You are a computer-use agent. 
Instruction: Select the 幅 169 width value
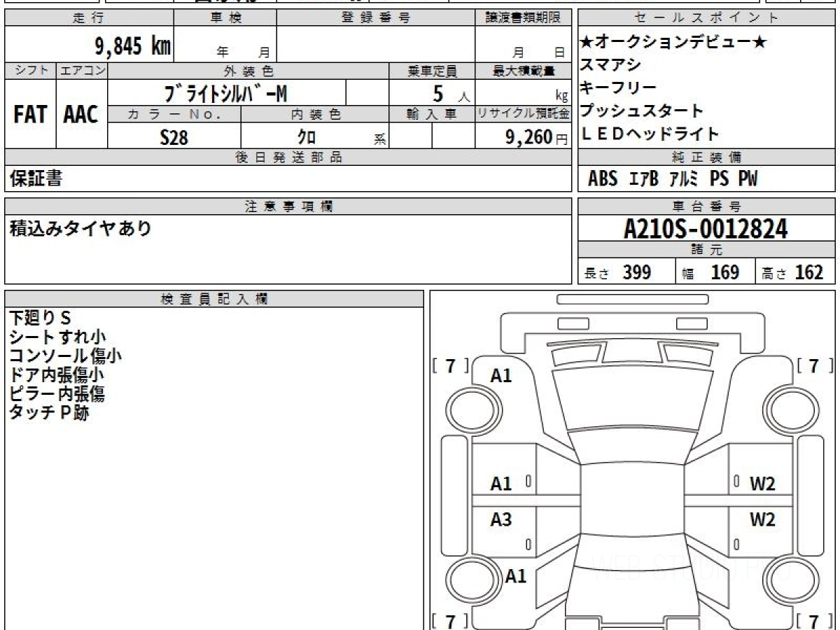(x=710, y=272)
